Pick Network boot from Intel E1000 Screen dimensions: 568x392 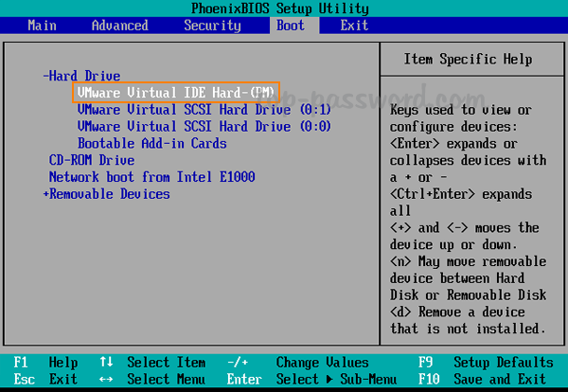click(x=151, y=177)
